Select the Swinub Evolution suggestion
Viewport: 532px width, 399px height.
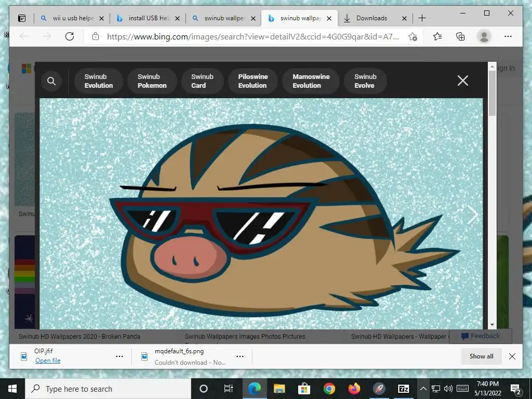(x=98, y=81)
